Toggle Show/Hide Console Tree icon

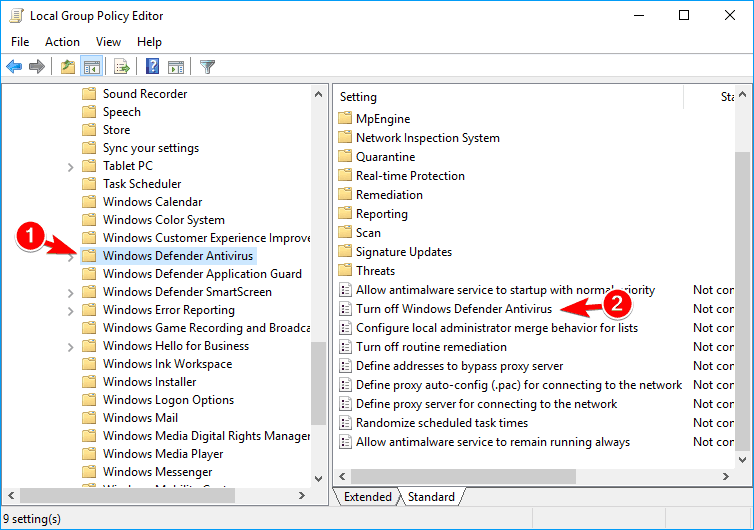[x=91, y=66]
